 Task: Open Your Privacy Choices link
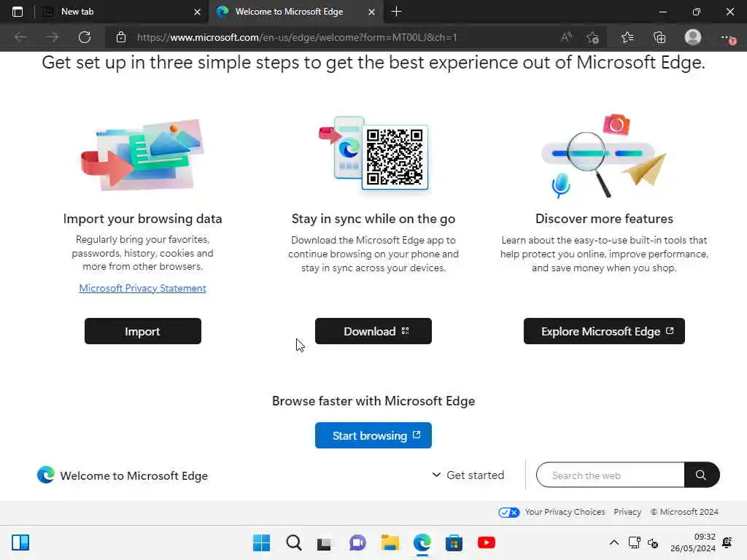point(565,512)
